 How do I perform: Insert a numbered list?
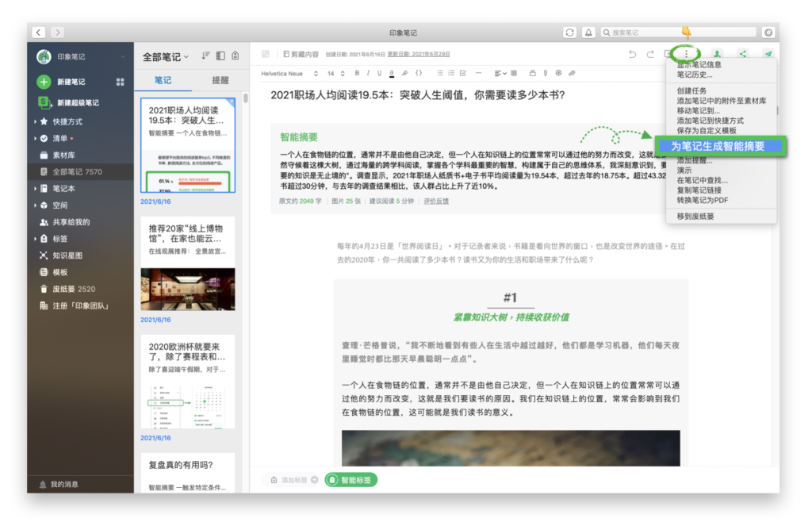[x=451, y=73]
